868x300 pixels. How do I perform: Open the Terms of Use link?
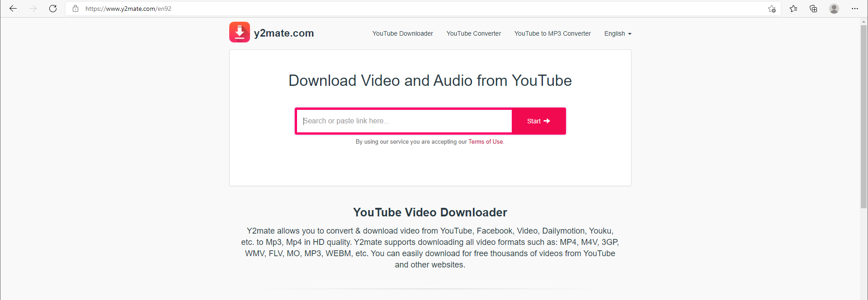tap(486, 142)
